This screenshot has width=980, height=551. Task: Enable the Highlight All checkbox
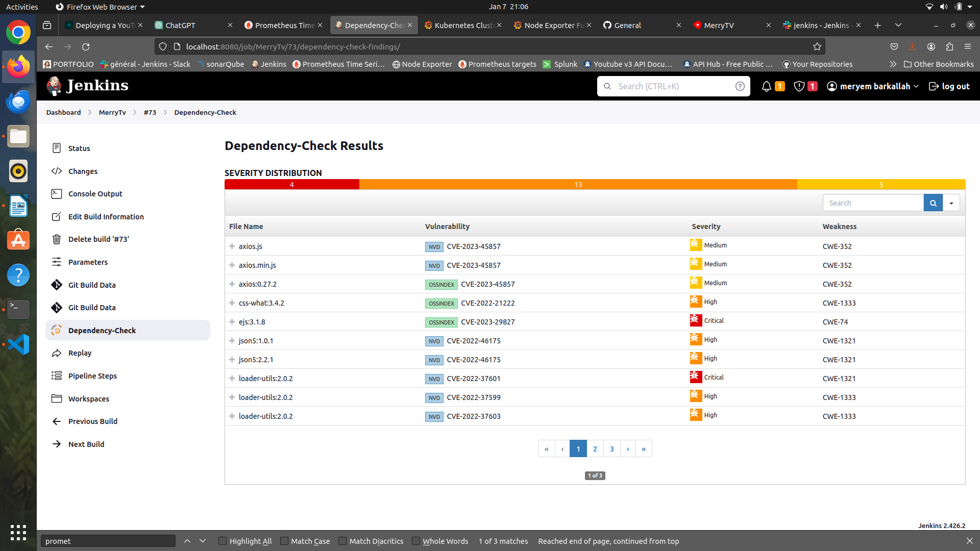[x=223, y=541]
